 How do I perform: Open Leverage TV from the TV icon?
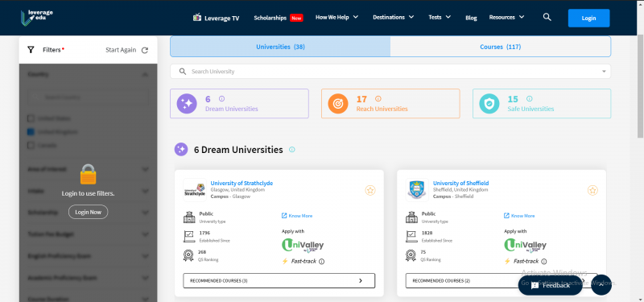coord(197,18)
